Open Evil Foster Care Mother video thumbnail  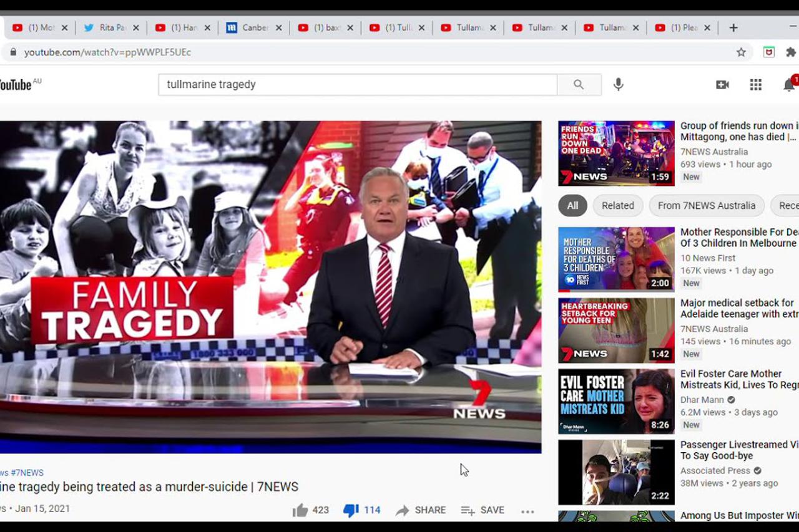(615, 401)
